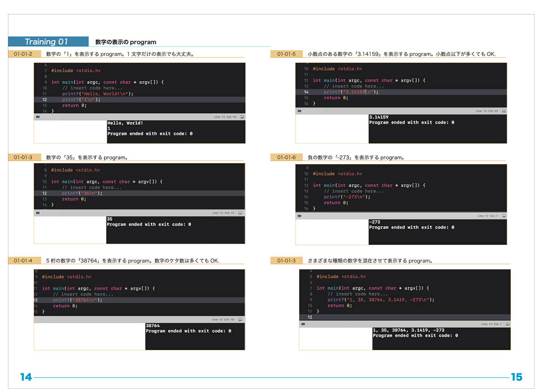
Task: Click the blue breakpoint icon under the printf "35" editor
Action: pyautogui.click(x=37, y=213)
